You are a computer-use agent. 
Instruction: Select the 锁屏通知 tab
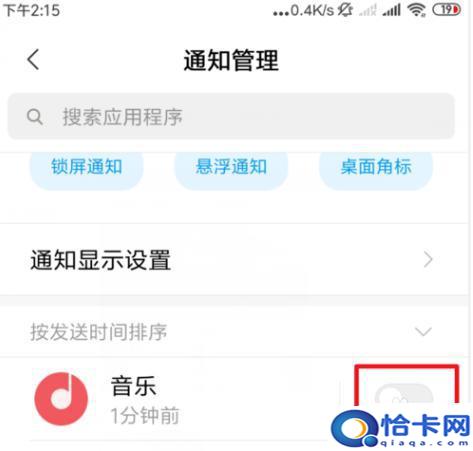87,167
